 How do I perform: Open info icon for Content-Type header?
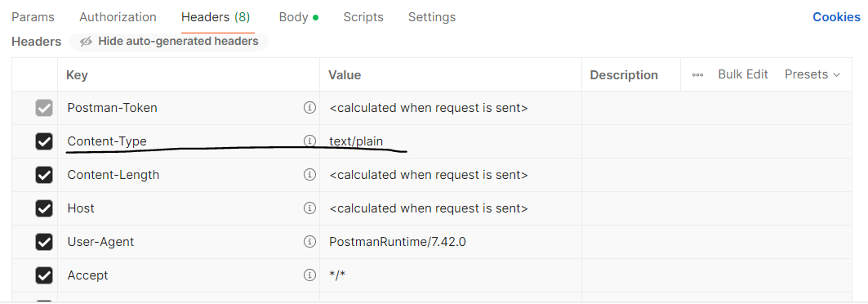tap(309, 141)
